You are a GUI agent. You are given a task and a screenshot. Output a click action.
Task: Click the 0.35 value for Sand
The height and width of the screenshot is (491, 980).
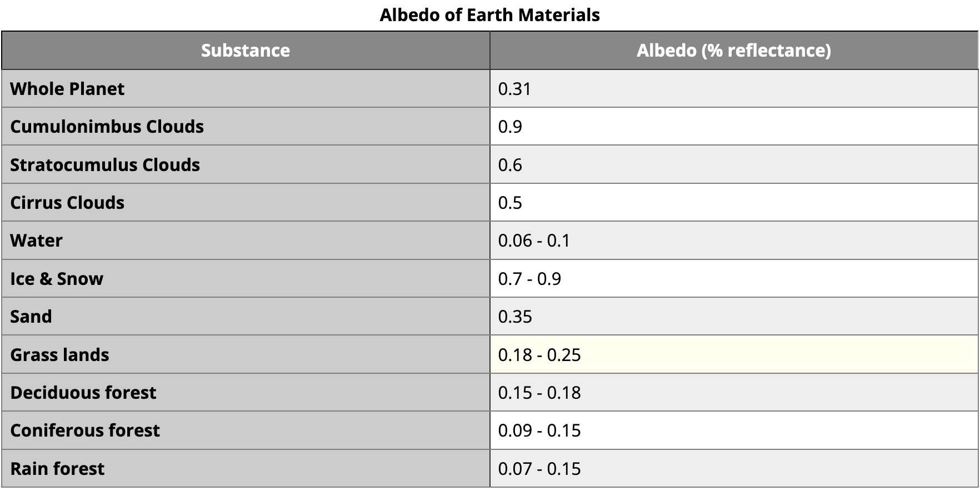[515, 317]
